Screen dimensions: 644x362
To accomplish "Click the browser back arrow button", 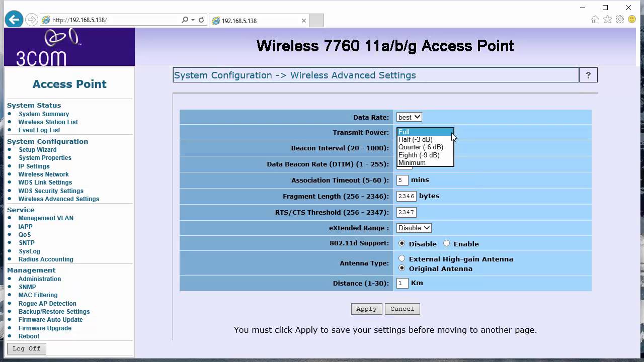I will (x=14, y=20).
